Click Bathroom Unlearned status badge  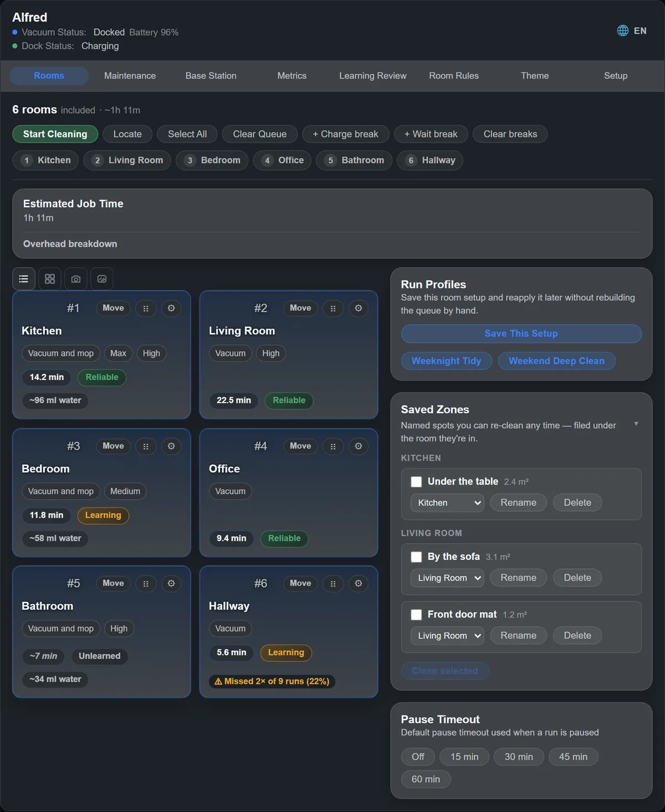pyautogui.click(x=100, y=656)
